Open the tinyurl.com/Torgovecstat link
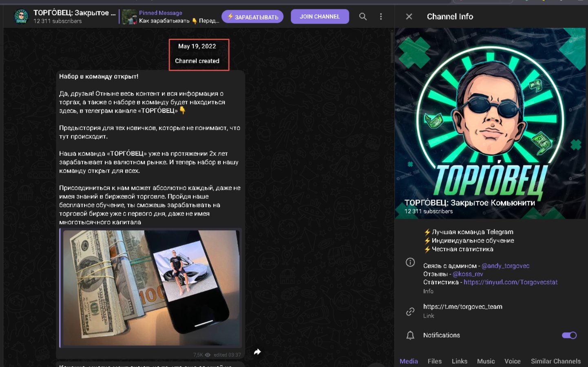The width and height of the screenshot is (588, 367). pos(511,282)
